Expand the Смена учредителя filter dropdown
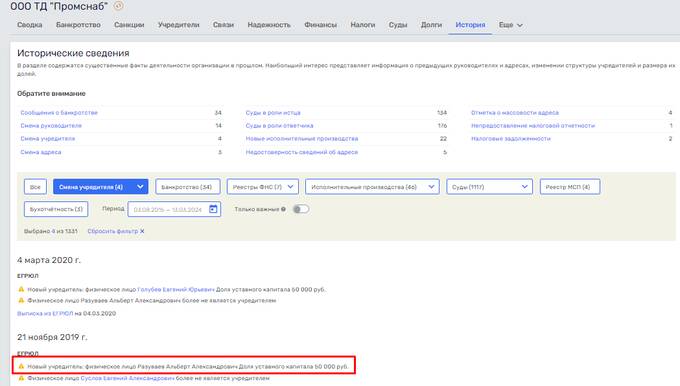Image resolution: width=680 pixels, height=386 pixels. coord(140,186)
